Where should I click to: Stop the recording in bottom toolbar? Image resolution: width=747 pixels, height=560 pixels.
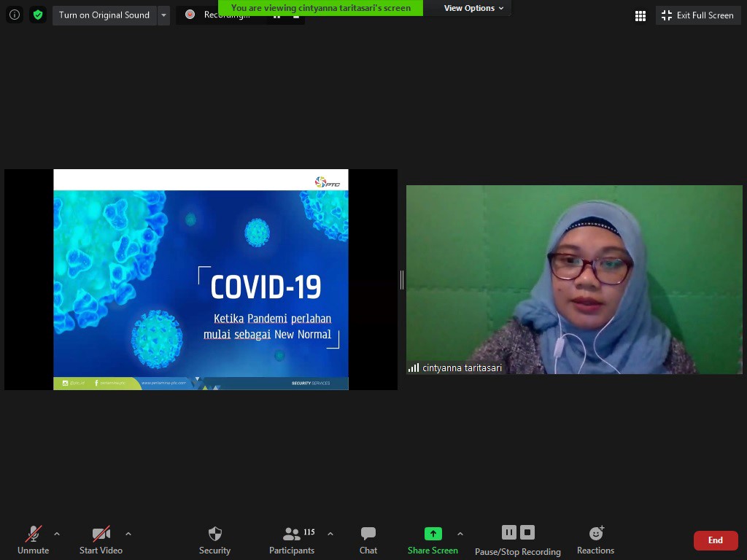(x=527, y=532)
